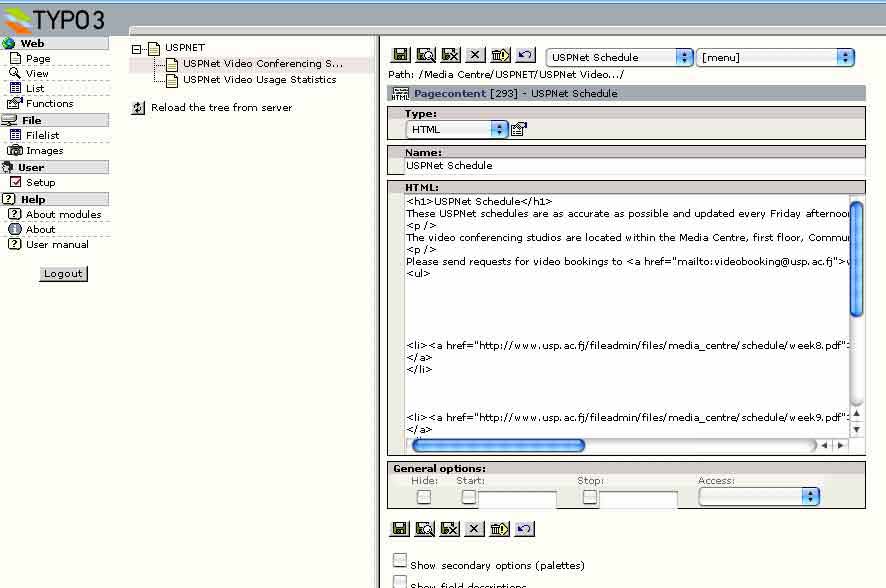Click page icon for USPNet Video Usage Statistics
886x588 pixels.
pyautogui.click(x=172, y=81)
